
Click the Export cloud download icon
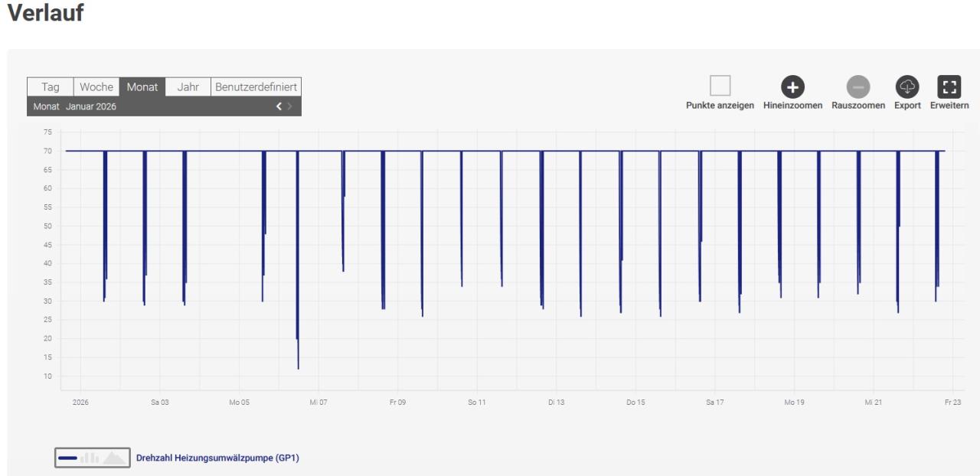pyautogui.click(x=907, y=86)
